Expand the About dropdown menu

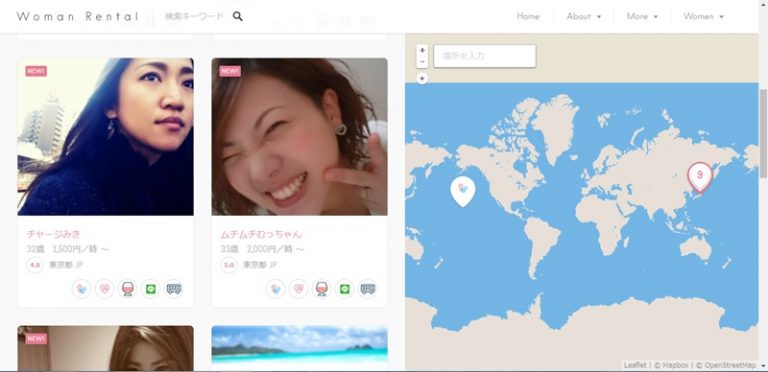(583, 16)
